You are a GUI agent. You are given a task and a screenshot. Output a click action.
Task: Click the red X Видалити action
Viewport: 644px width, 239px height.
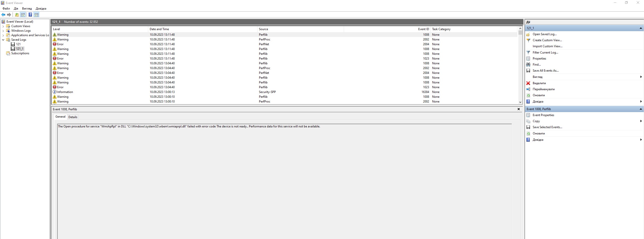coord(539,83)
